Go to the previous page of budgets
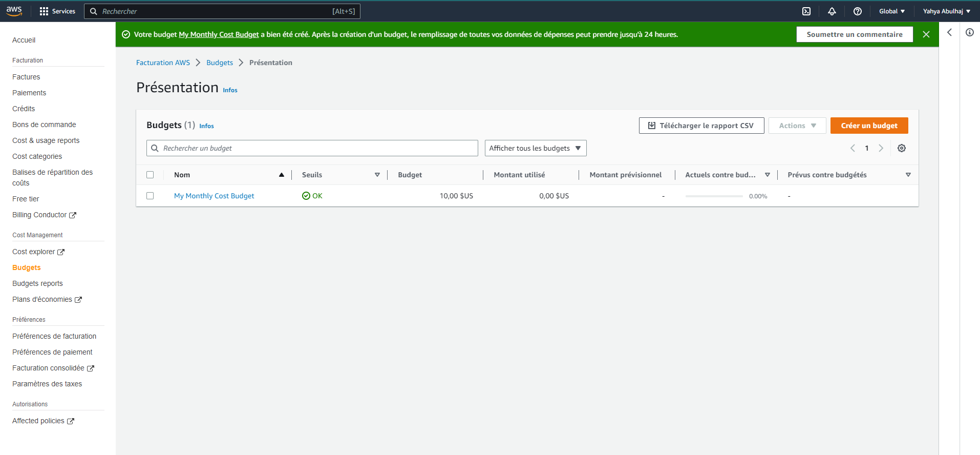Viewport: 980px width, 455px height. click(853, 148)
